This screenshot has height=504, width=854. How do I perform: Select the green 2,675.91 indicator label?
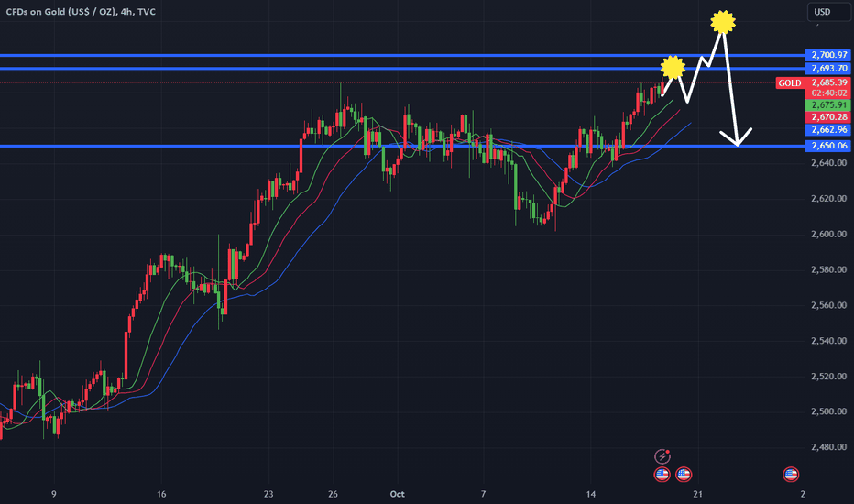pos(827,105)
